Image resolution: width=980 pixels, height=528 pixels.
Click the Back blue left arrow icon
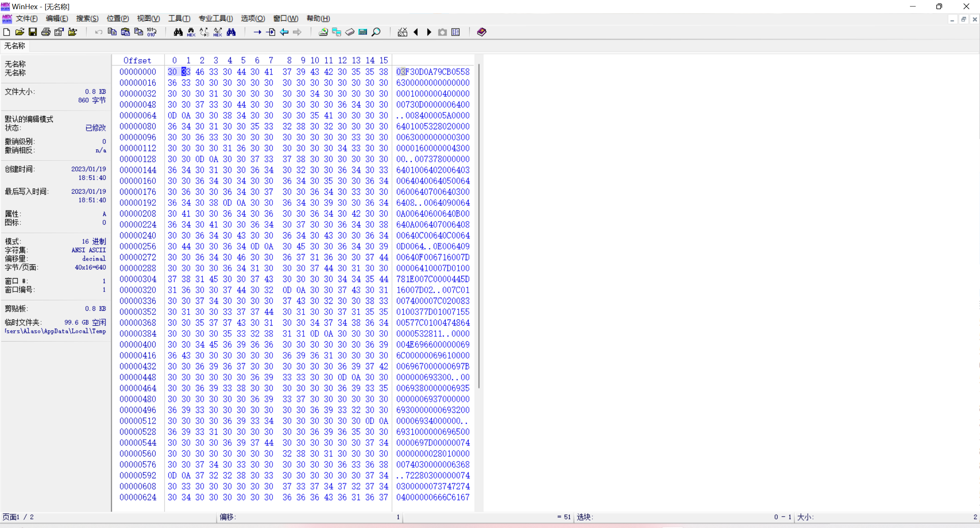click(284, 32)
